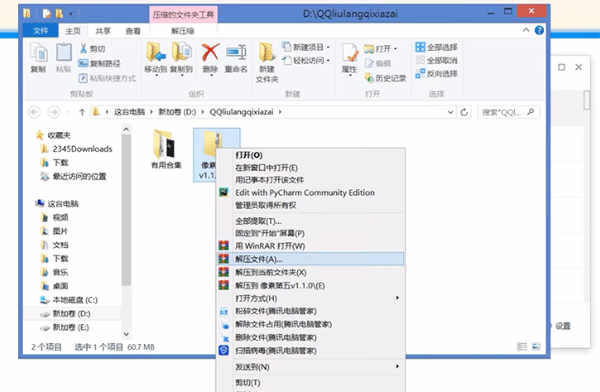Screen dimensions: 600x392
Task: Click the Select all icon in ribbon
Action: coord(420,47)
